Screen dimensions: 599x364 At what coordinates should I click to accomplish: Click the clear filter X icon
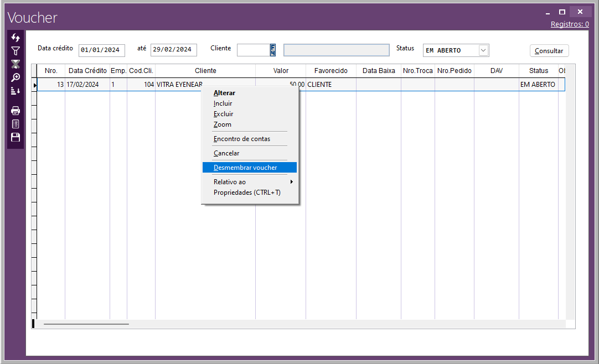click(x=16, y=64)
